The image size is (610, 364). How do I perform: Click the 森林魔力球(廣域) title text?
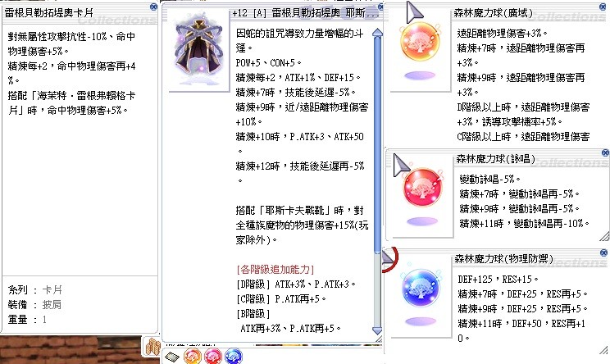pos(493,13)
